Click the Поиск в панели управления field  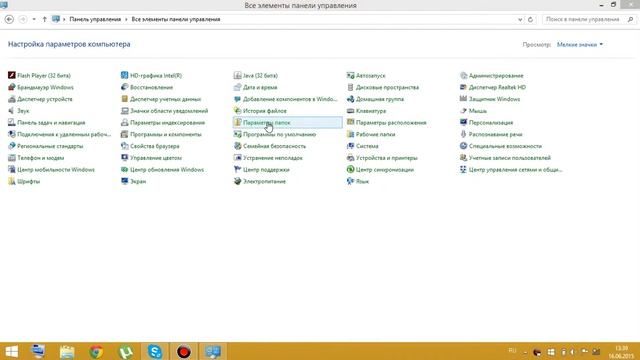[x=589, y=19]
